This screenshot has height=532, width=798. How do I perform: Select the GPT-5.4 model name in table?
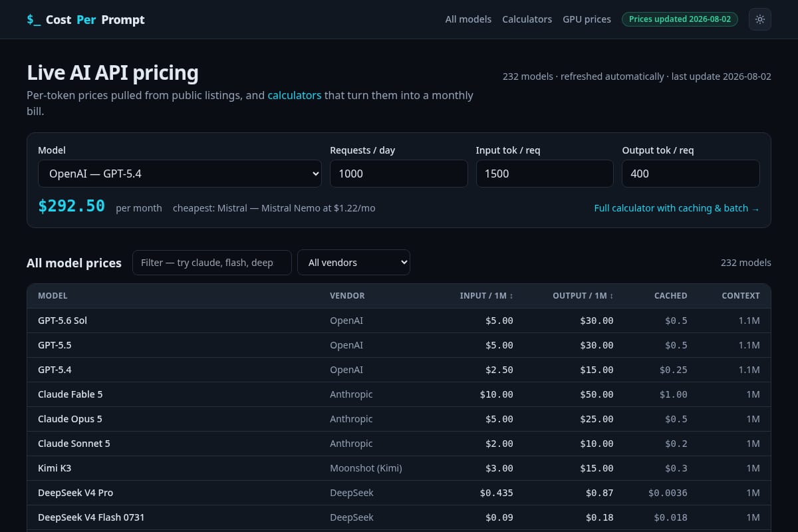(x=55, y=370)
